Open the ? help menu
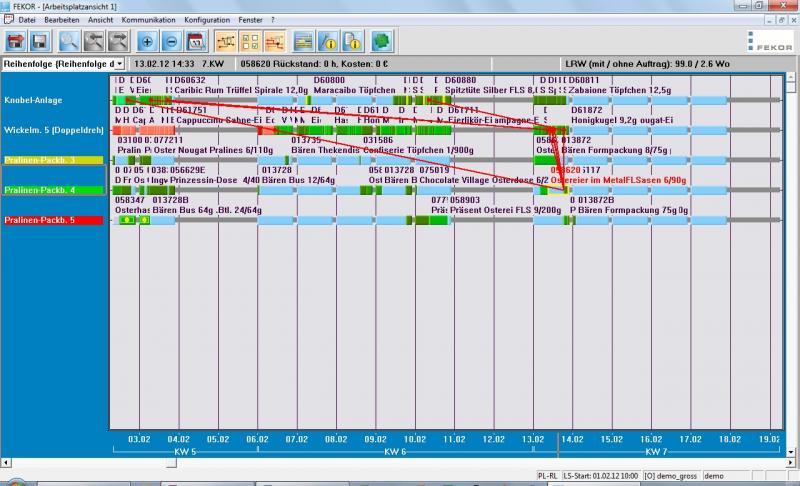Viewport: 800px width, 486px height. pos(273,20)
